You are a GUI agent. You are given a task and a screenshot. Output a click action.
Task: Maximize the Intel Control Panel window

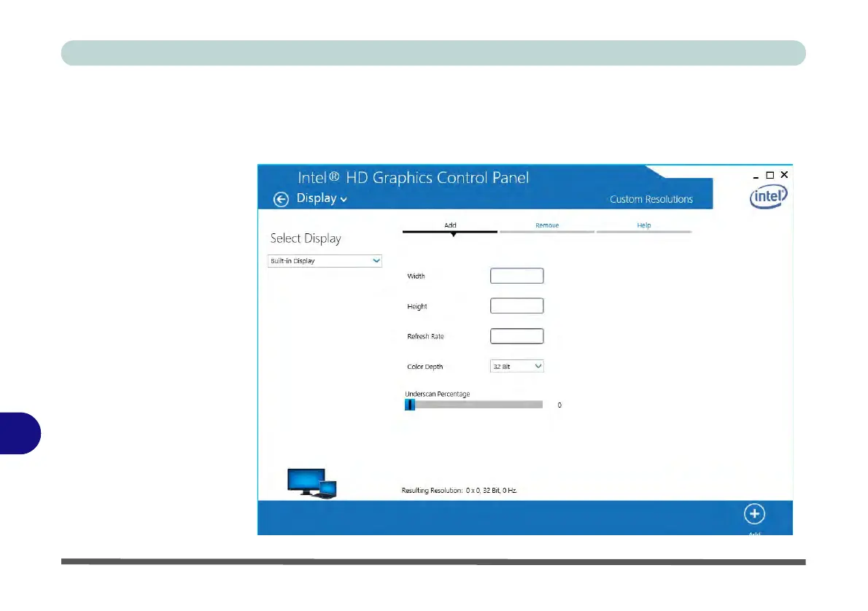coord(770,175)
